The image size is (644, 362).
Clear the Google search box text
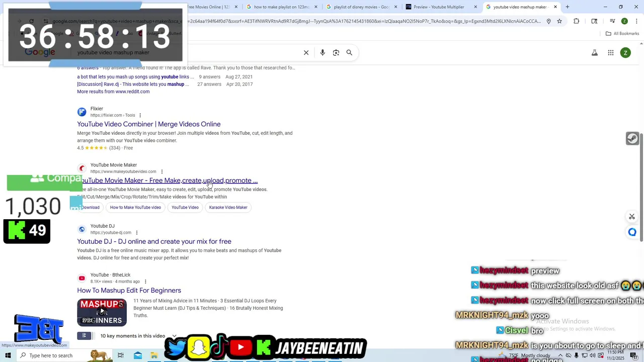tap(306, 53)
